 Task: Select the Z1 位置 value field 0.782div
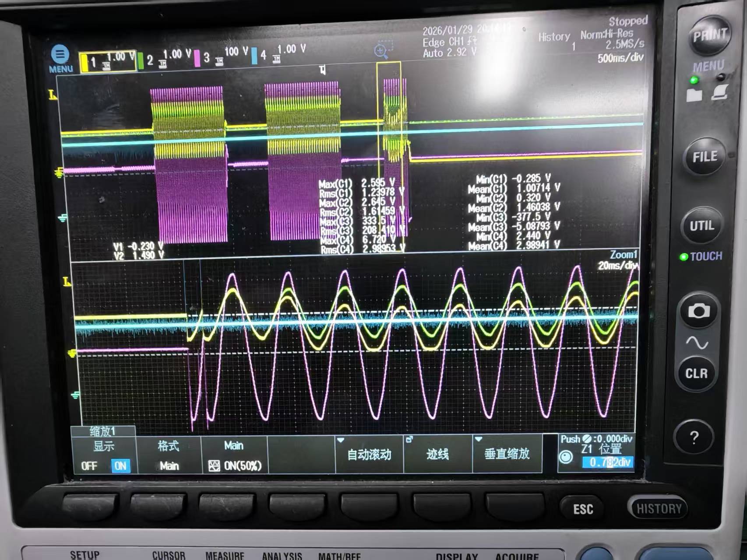(608, 462)
